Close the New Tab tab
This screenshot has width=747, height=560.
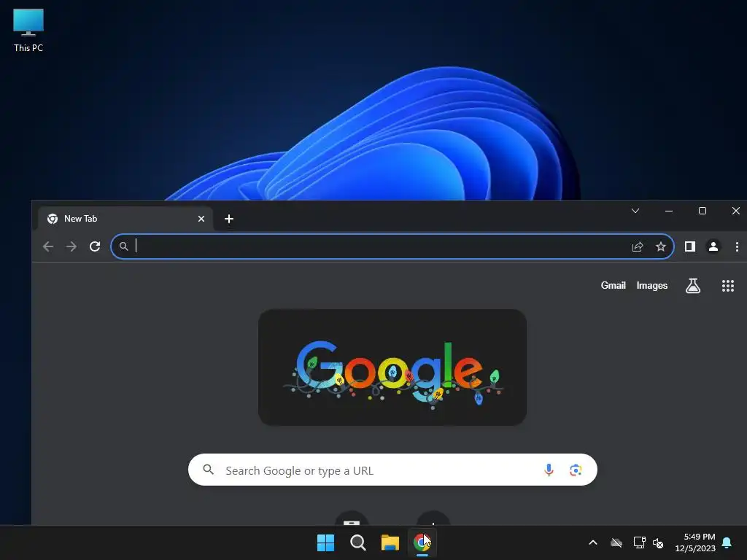201,219
